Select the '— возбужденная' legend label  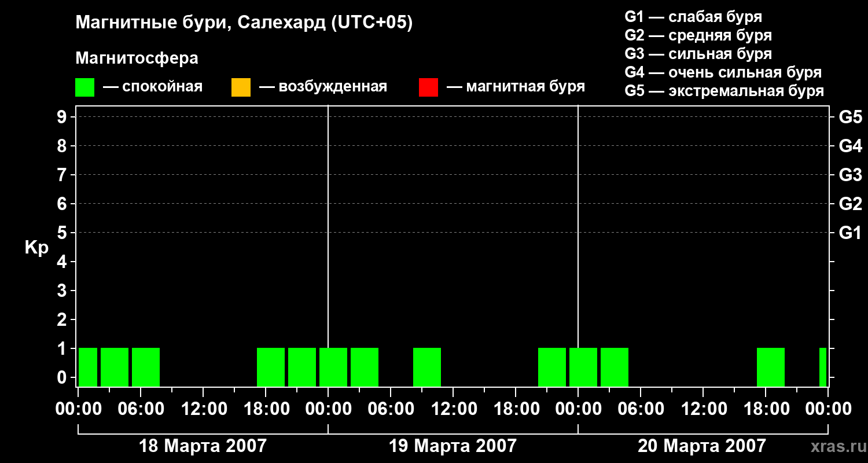click(x=323, y=87)
